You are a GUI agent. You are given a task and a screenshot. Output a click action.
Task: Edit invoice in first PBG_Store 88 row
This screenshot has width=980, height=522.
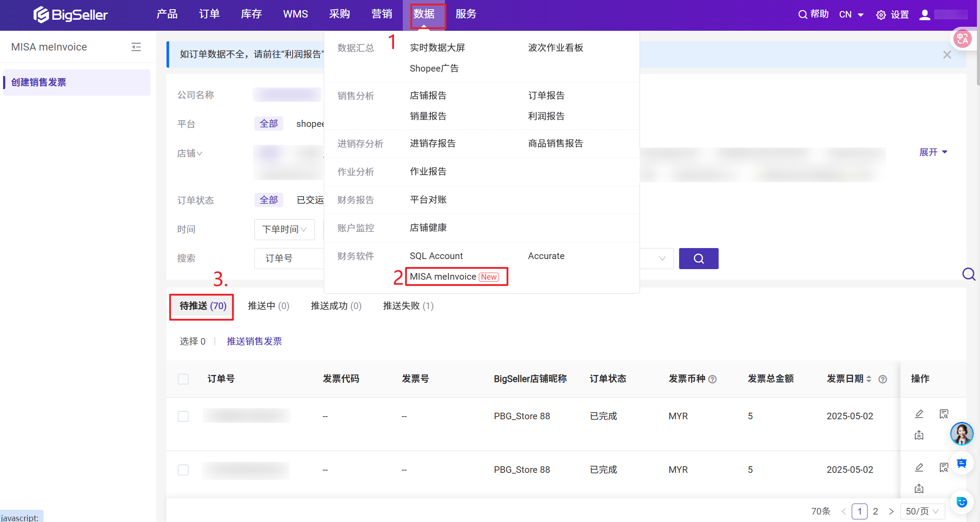[919, 414]
